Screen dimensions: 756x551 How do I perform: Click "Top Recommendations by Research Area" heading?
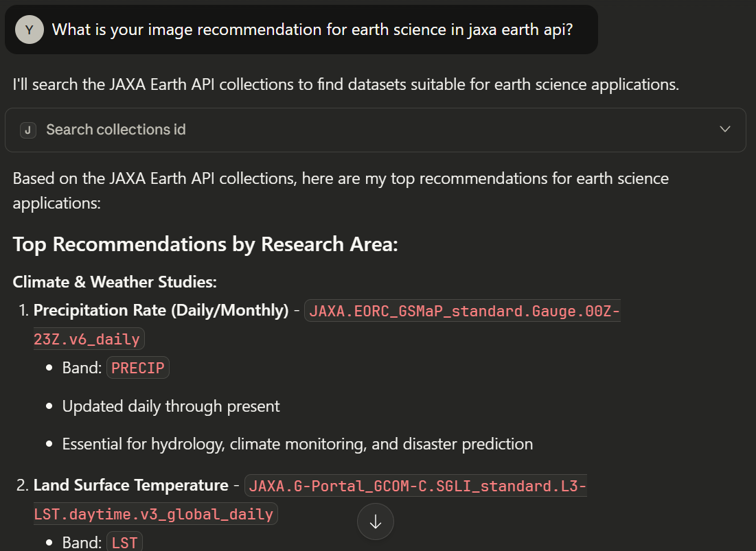tap(205, 244)
